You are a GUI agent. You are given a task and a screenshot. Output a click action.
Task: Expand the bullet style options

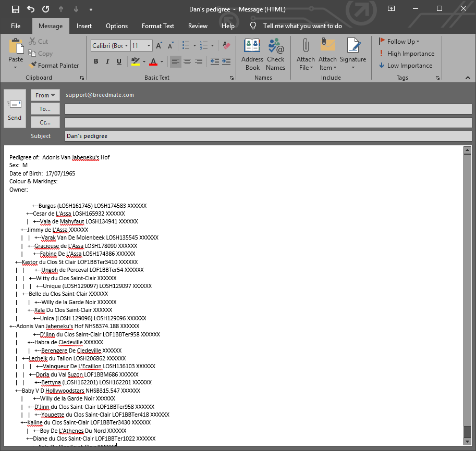(x=194, y=45)
